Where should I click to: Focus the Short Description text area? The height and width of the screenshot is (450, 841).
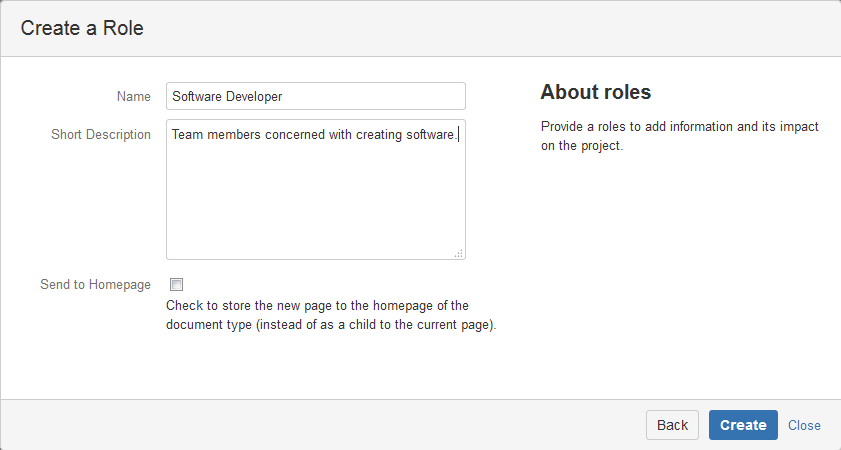[315, 190]
